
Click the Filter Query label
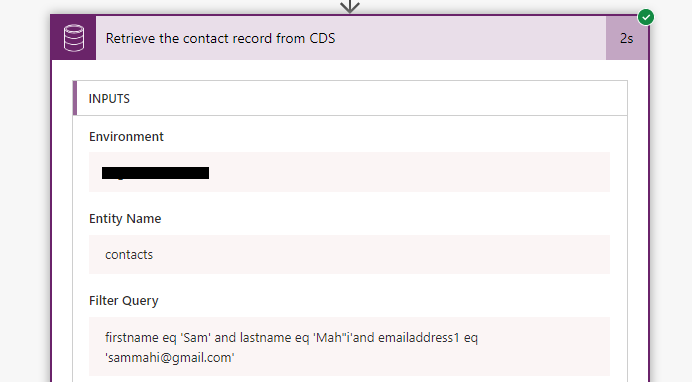click(x=124, y=301)
